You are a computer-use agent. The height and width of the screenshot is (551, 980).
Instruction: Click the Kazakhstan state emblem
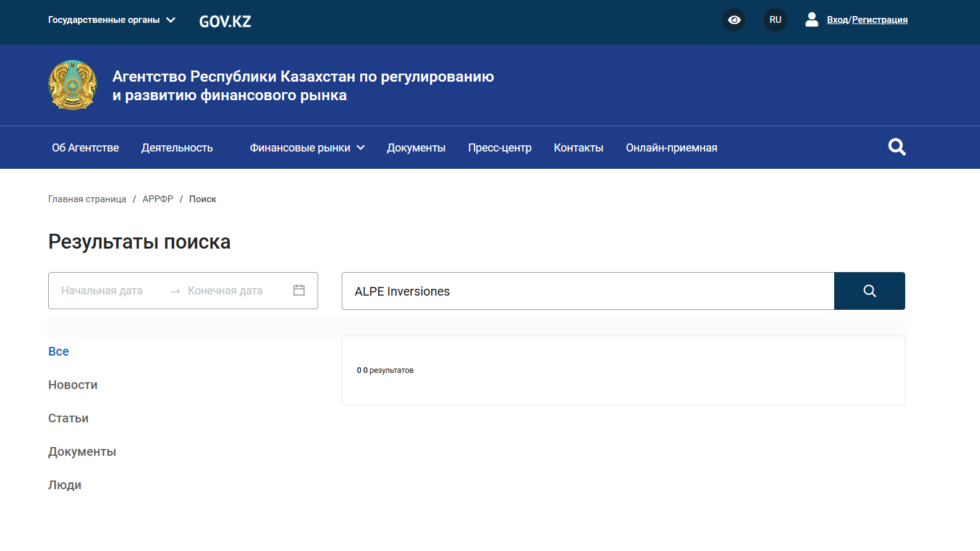coord(73,85)
